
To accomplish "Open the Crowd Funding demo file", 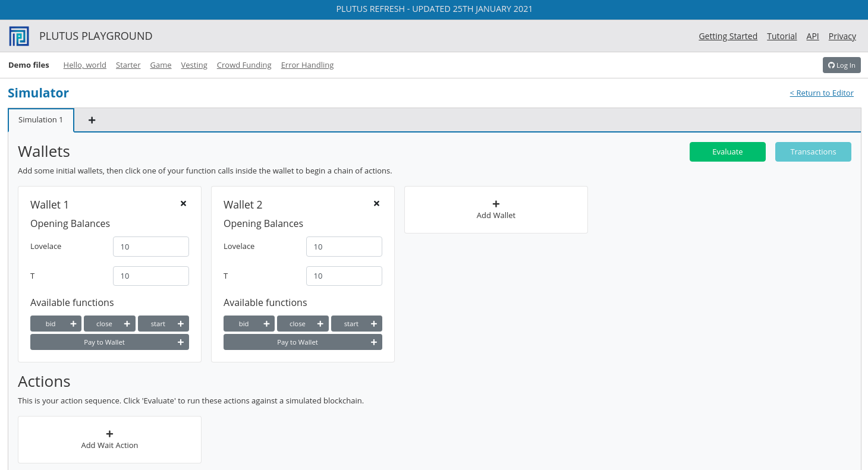I will 244,65.
